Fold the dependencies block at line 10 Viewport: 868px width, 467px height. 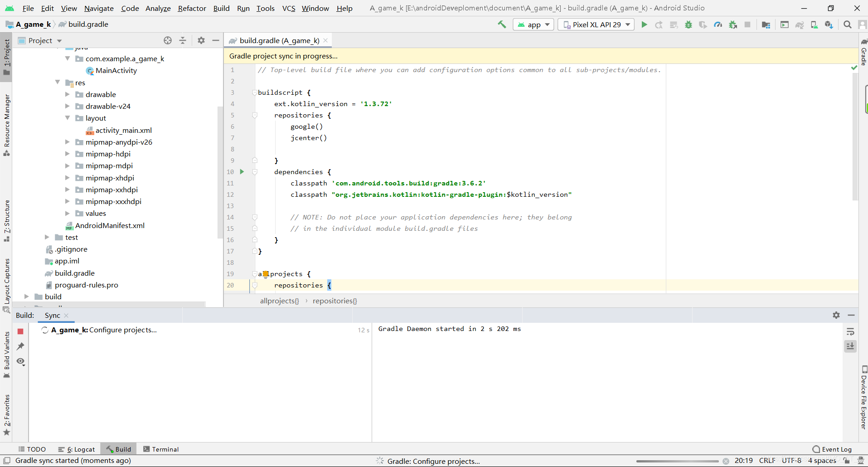click(x=255, y=172)
